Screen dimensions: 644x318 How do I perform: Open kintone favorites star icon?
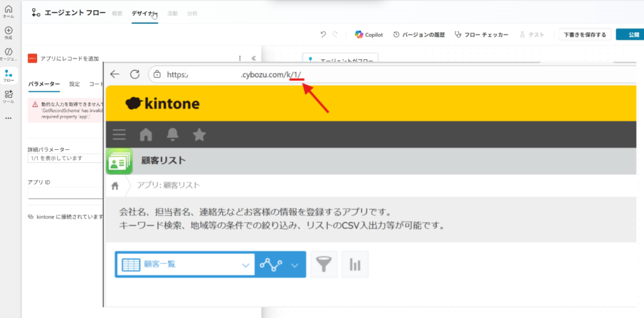tap(199, 134)
